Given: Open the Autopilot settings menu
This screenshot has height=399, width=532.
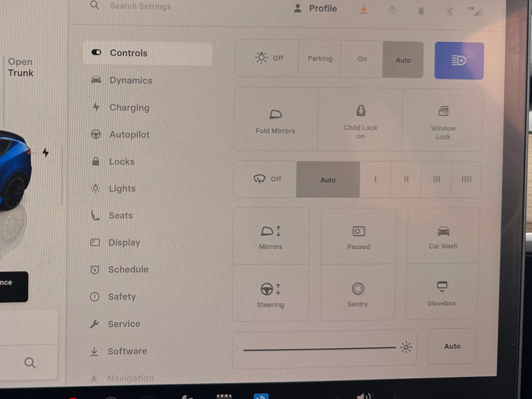Looking at the screenshot, I should 129,135.
